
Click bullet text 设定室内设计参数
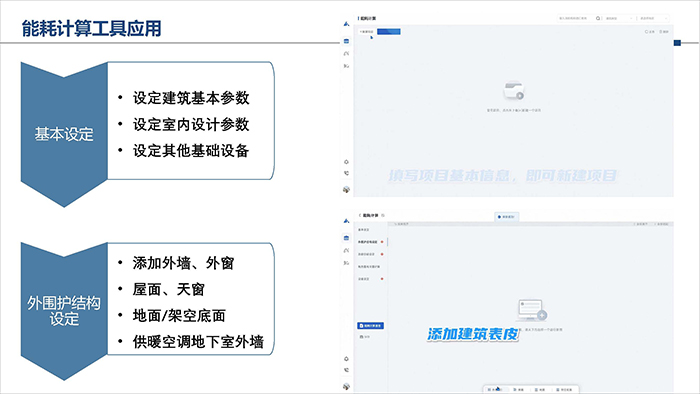pyautogui.click(x=191, y=124)
